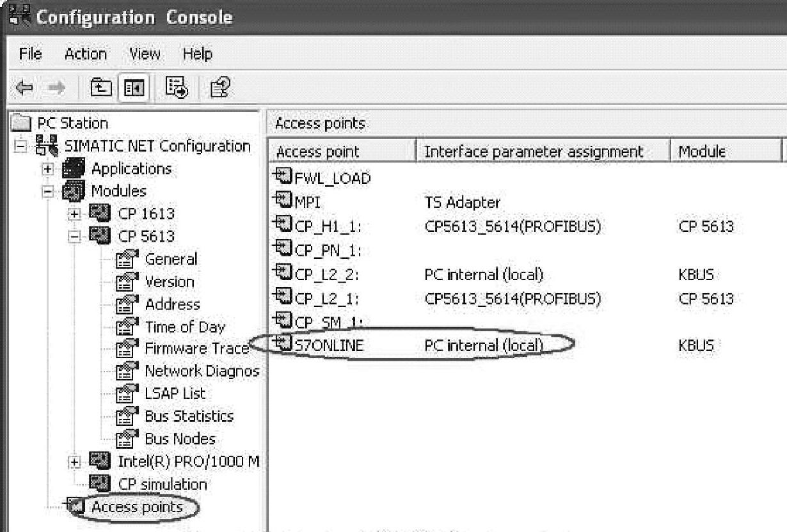Image resolution: width=787 pixels, height=532 pixels.
Task: Select the CP simulation tree item
Action: 163,484
